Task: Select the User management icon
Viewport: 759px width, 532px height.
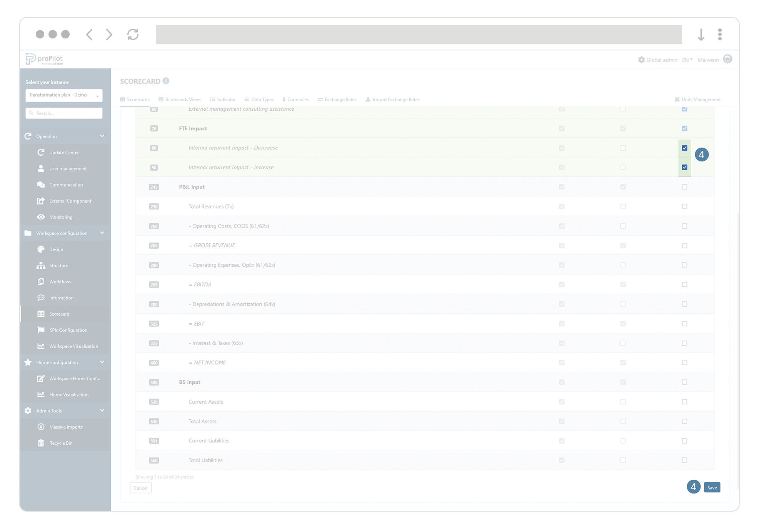Action: pos(41,168)
